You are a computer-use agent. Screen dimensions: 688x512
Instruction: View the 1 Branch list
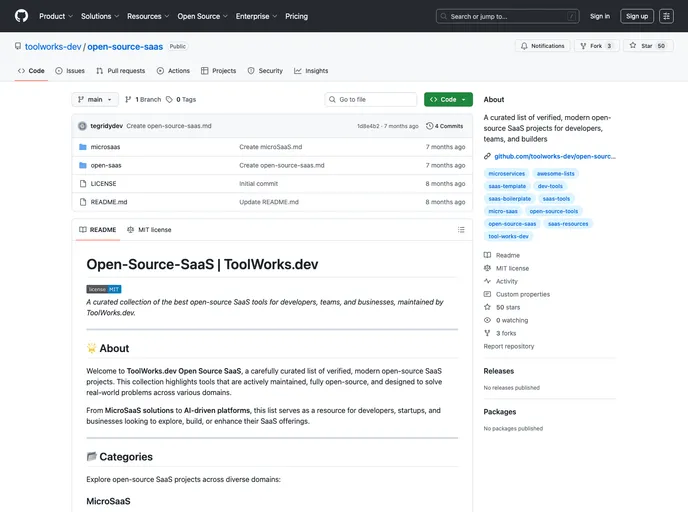pyautogui.click(x=143, y=100)
